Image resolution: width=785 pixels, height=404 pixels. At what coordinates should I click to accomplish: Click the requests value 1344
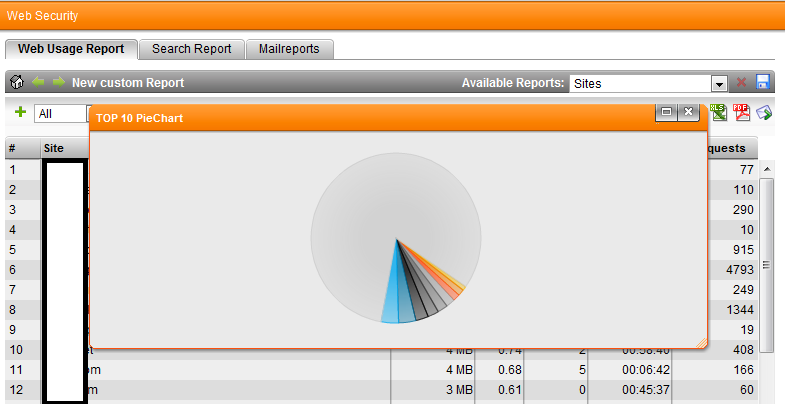pos(740,310)
